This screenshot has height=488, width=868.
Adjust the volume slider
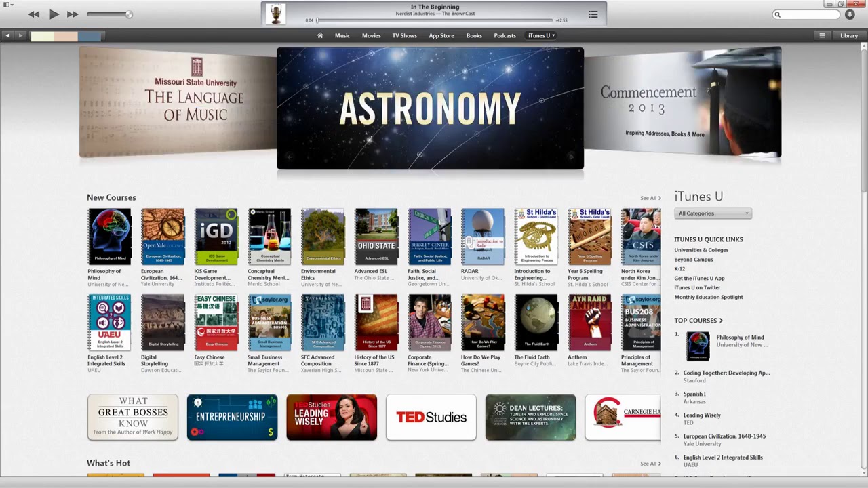[x=109, y=14]
